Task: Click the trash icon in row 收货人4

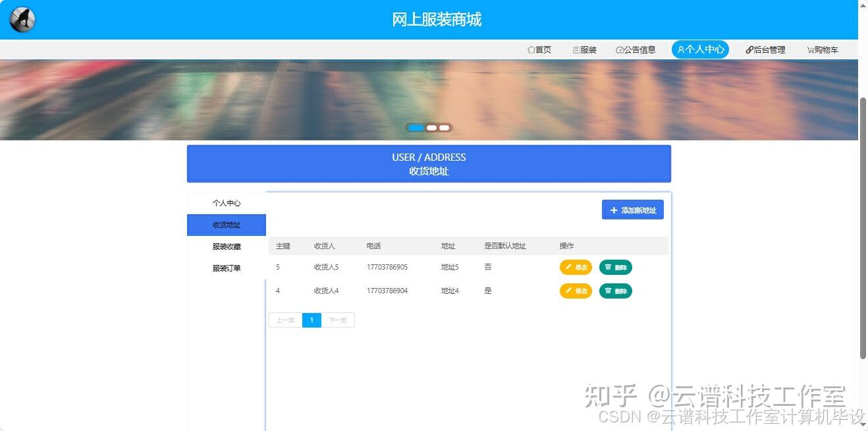Action: (x=608, y=291)
